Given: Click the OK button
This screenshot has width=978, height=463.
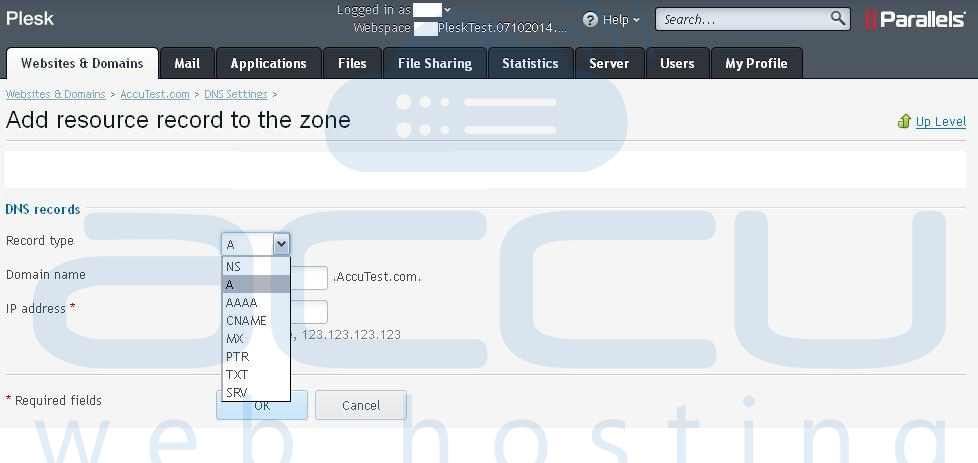Looking at the screenshot, I should (262, 405).
